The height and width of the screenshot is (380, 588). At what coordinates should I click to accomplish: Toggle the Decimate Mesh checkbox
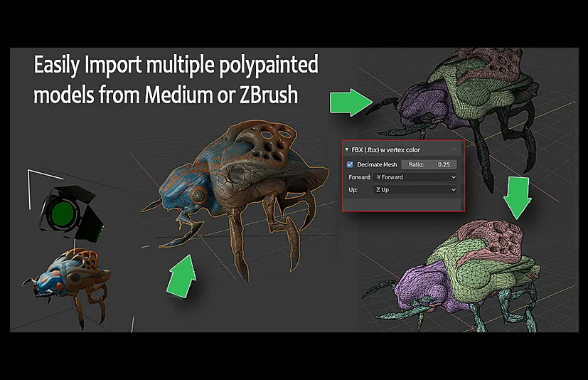point(350,164)
